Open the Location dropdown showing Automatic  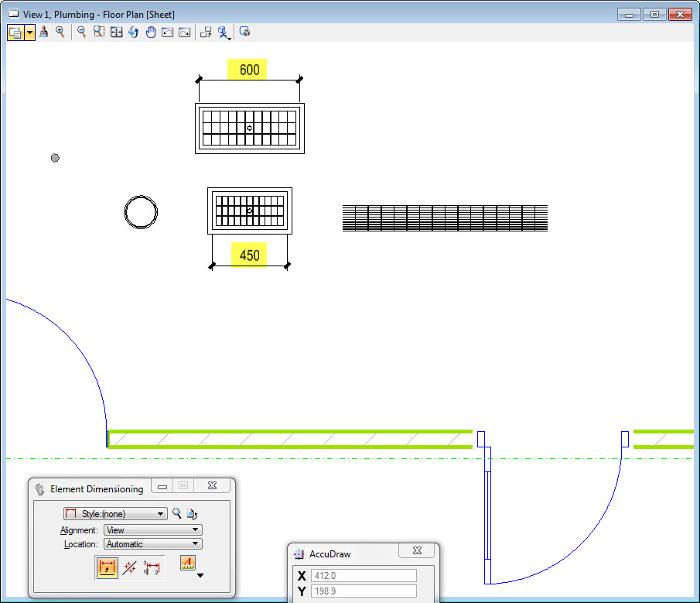[x=152, y=543]
